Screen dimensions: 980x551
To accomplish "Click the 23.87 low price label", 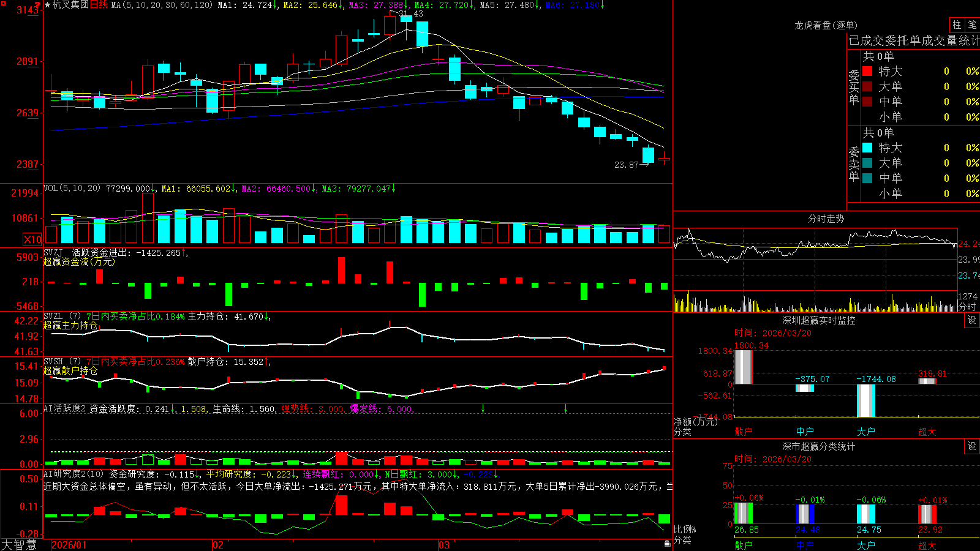I will 627,165.
